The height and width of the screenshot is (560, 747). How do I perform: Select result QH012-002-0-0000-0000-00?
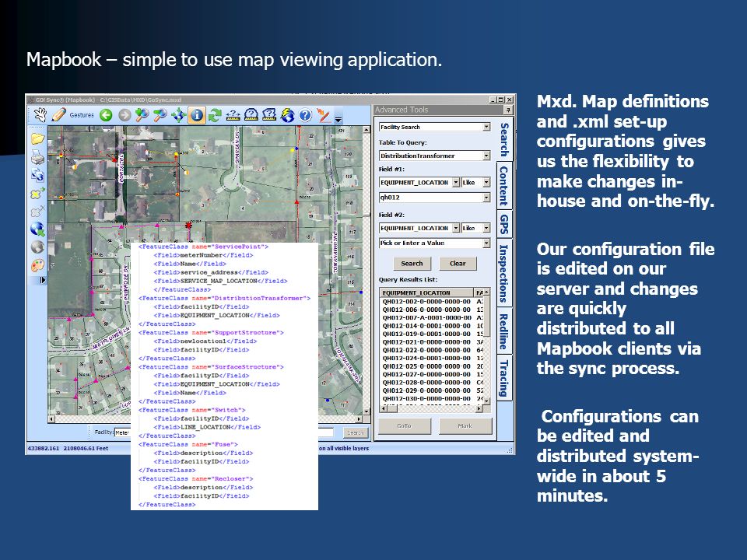click(426, 302)
